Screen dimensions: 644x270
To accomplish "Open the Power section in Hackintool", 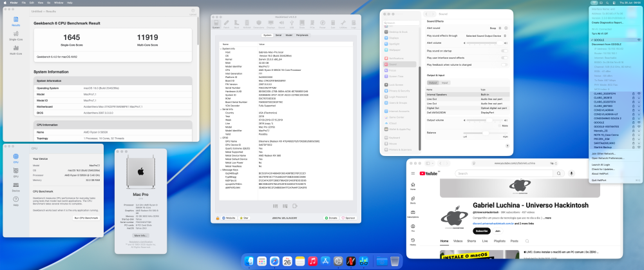I will 323,24.
